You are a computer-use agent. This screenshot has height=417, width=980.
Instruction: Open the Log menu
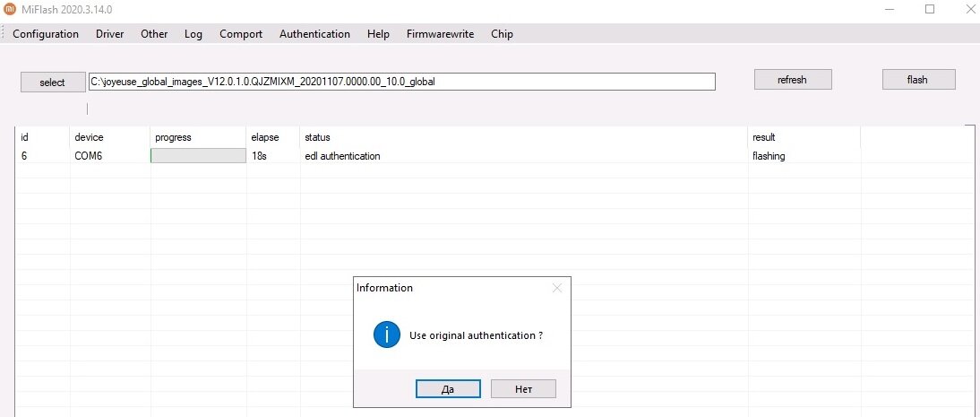[x=193, y=34]
